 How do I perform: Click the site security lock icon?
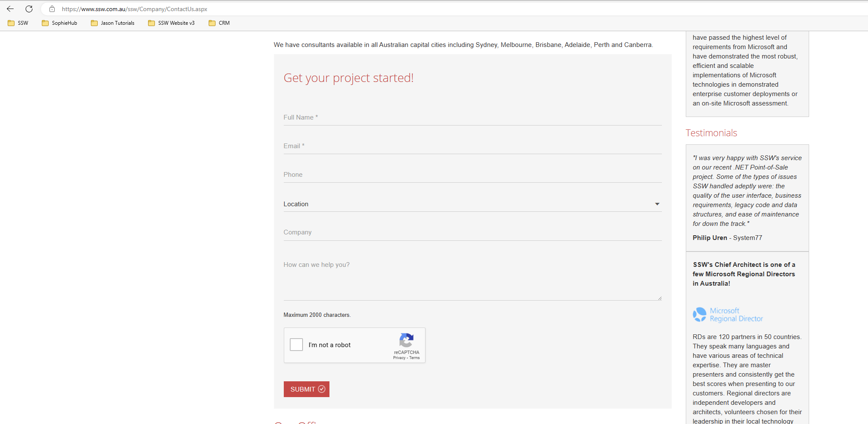(x=52, y=9)
